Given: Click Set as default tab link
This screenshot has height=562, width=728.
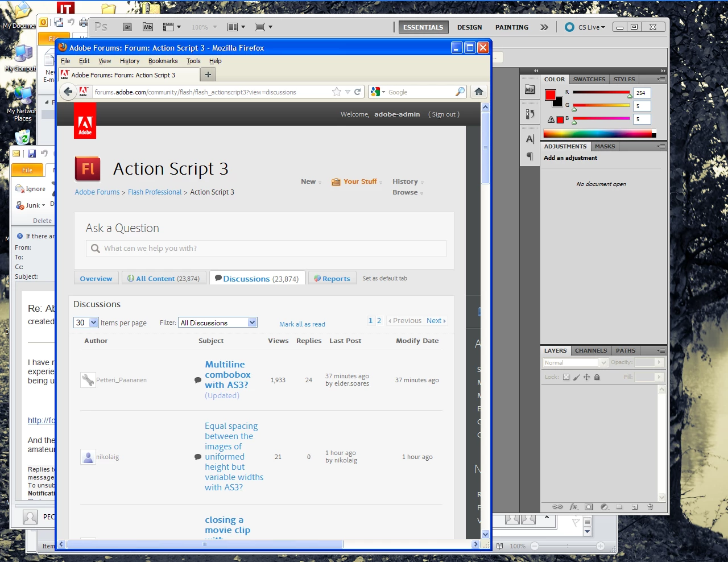Looking at the screenshot, I should click(385, 278).
